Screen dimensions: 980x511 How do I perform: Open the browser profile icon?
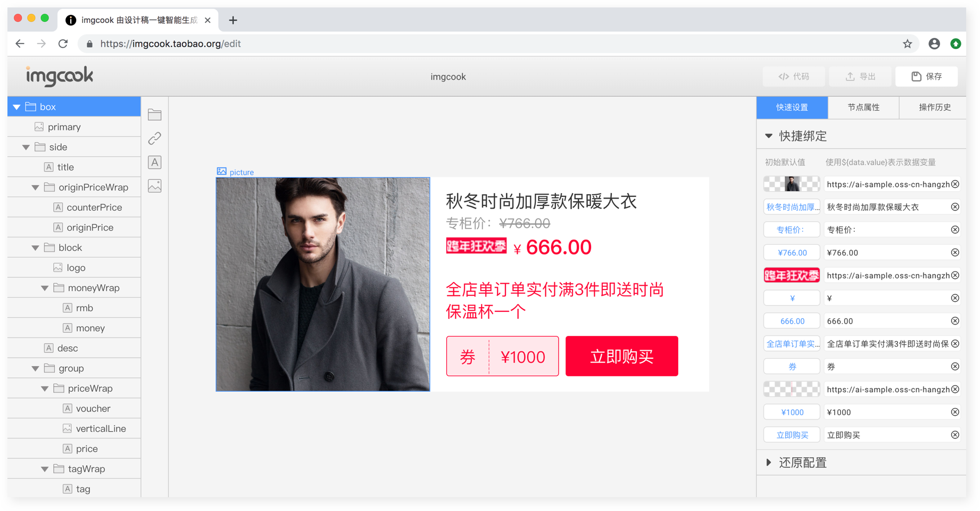pos(934,44)
